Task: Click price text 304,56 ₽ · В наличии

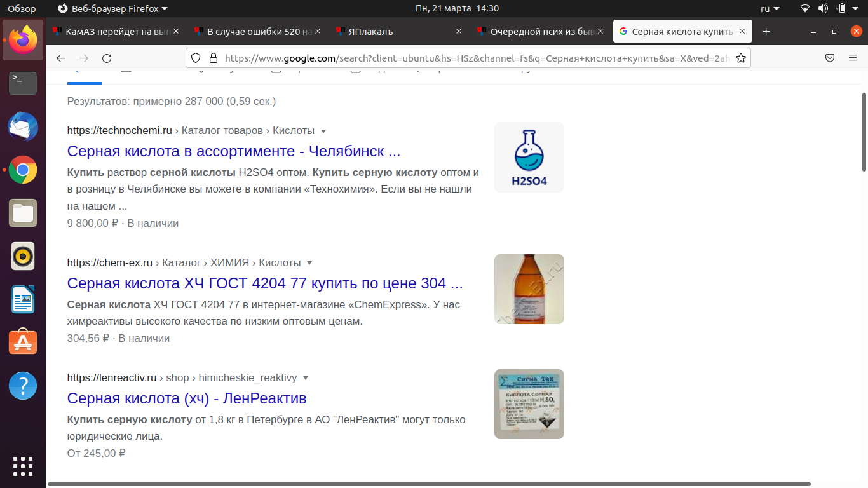Action: click(118, 339)
